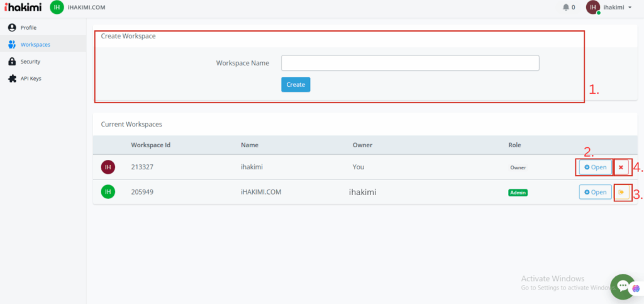Select the green IH workspace avatar in header

tap(57, 8)
